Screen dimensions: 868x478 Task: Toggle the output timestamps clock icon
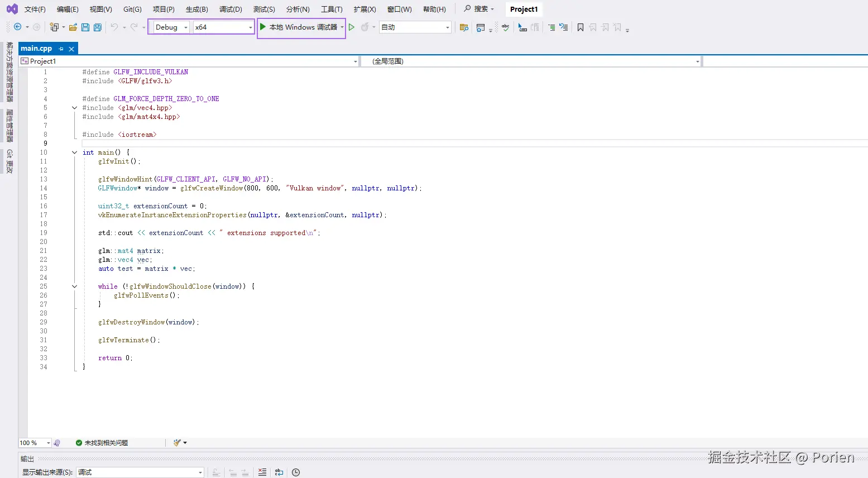click(296, 472)
